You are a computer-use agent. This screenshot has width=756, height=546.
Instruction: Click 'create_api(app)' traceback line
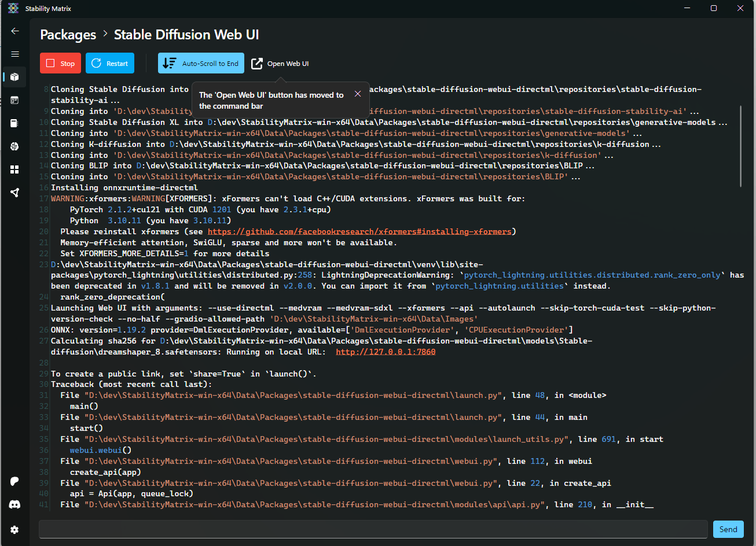coord(105,472)
